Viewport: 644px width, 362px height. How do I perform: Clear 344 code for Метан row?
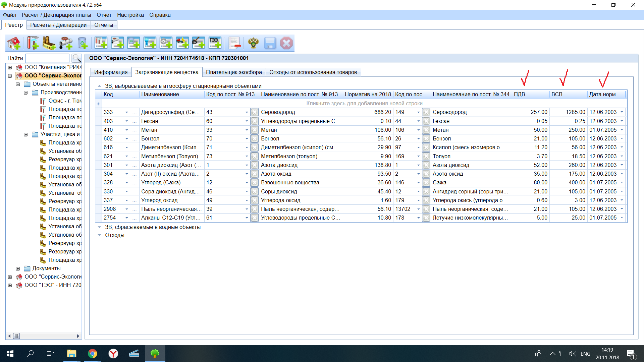pyautogui.click(x=426, y=130)
